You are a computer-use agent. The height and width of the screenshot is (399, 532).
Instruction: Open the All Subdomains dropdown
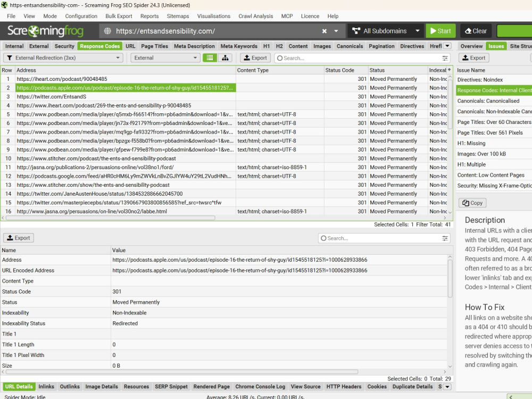[x=385, y=31]
